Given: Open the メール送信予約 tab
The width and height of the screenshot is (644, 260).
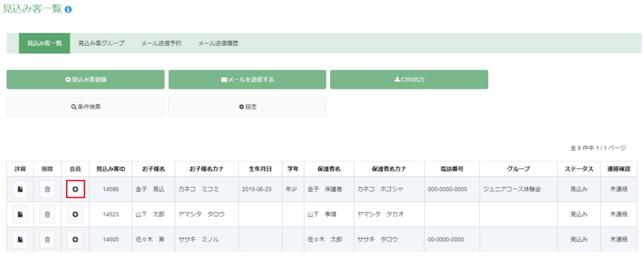Looking at the screenshot, I should [161, 43].
